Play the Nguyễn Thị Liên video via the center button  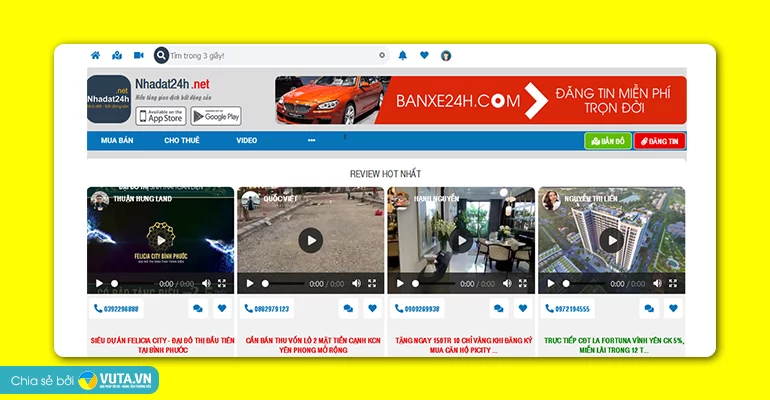pyautogui.click(x=612, y=240)
